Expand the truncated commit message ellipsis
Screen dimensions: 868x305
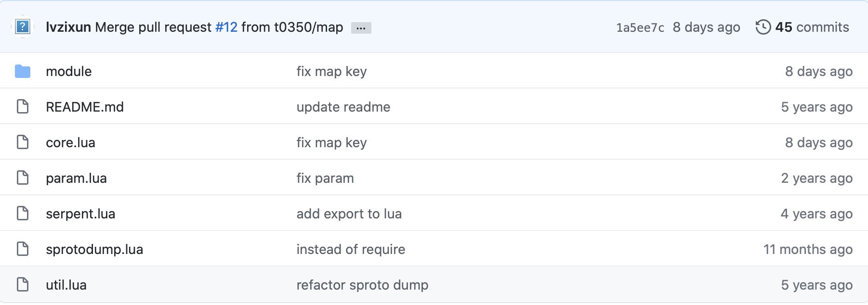362,28
